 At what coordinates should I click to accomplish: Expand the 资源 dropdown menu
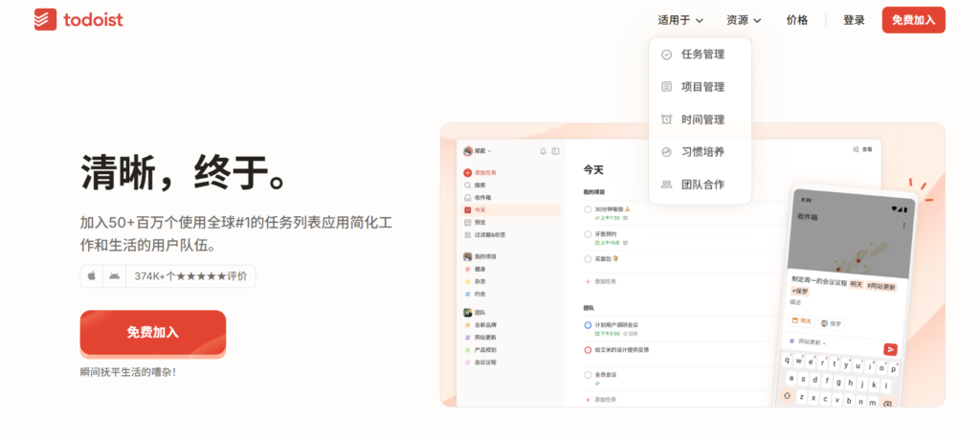pyautogui.click(x=744, y=20)
